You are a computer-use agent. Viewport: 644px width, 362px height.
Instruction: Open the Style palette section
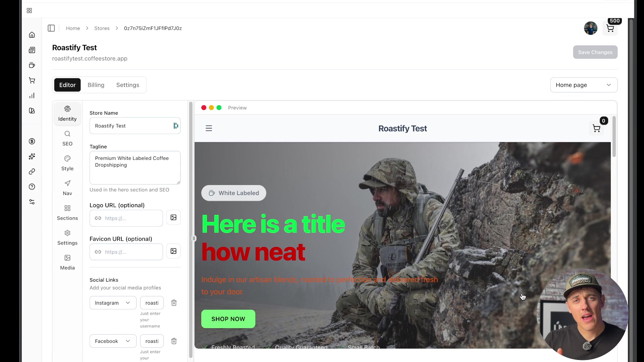tap(67, 163)
